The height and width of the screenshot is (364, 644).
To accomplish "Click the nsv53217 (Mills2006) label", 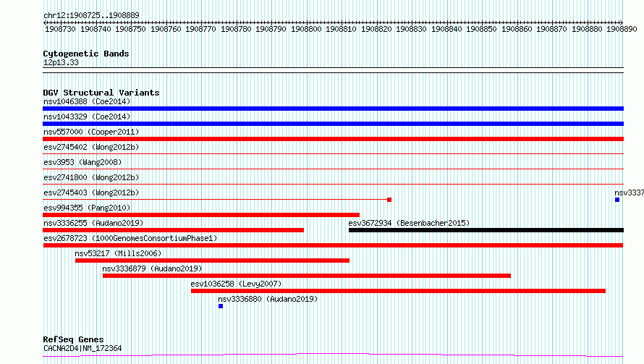I will point(118,253).
